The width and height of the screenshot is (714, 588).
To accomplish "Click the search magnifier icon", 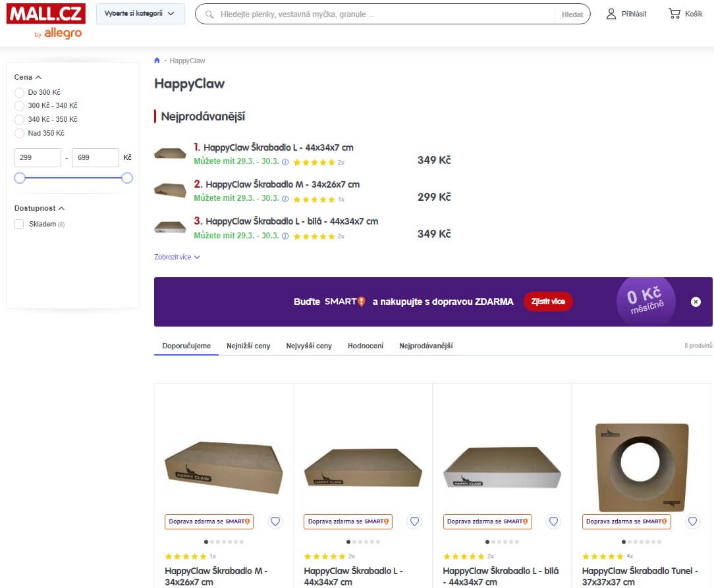I will click(x=209, y=14).
